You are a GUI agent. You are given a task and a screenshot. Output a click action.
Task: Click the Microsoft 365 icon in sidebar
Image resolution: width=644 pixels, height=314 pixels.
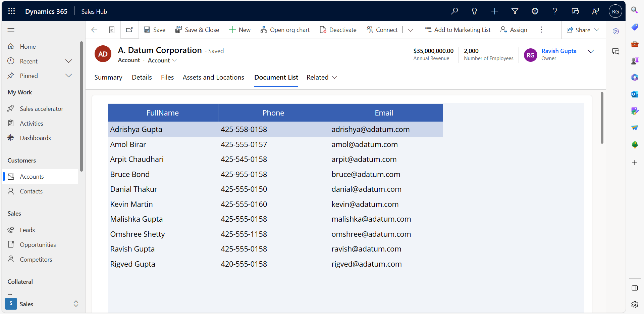pyautogui.click(x=635, y=77)
